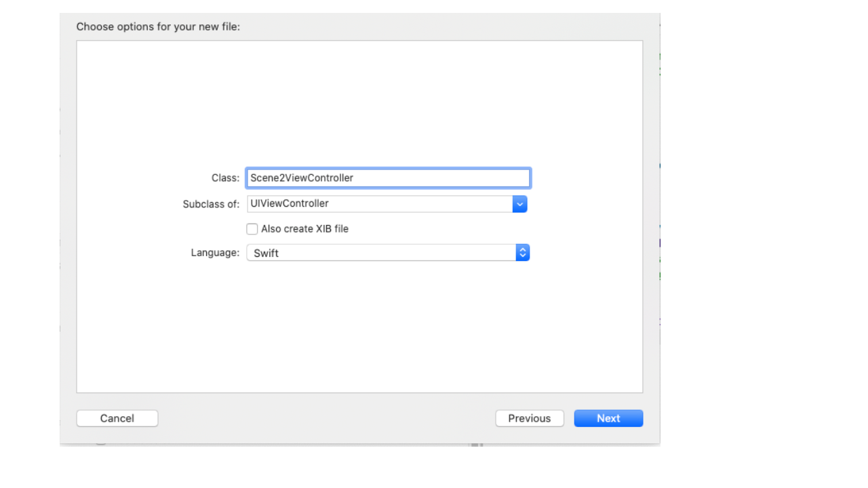868x488 pixels.
Task: Click the 'Class:' field label
Action: pos(225,178)
